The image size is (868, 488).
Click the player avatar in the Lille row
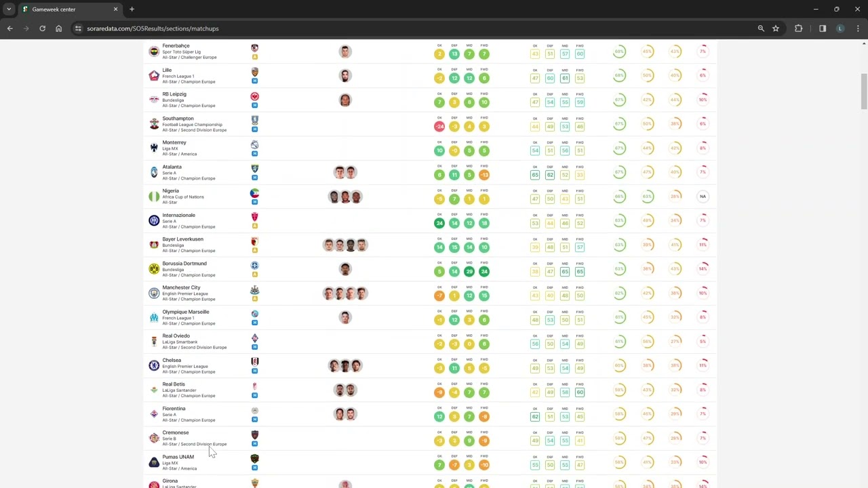[x=345, y=75]
